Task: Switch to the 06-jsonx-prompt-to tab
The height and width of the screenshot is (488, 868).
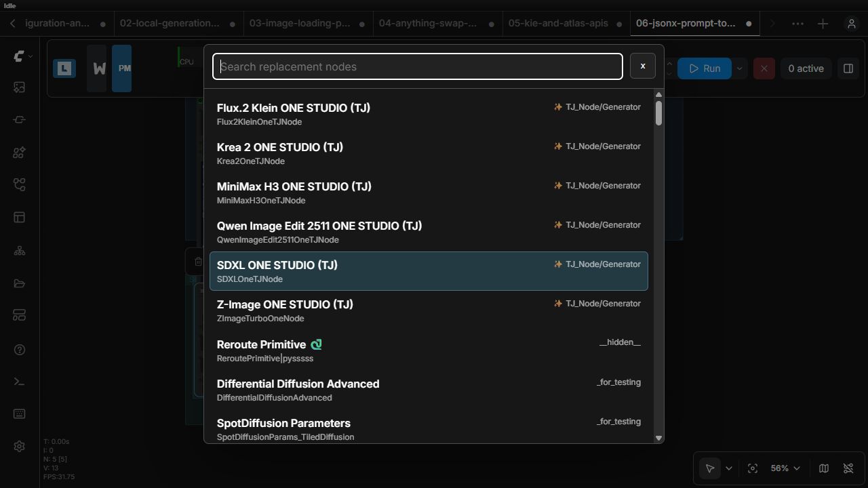Action: click(694, 23)
